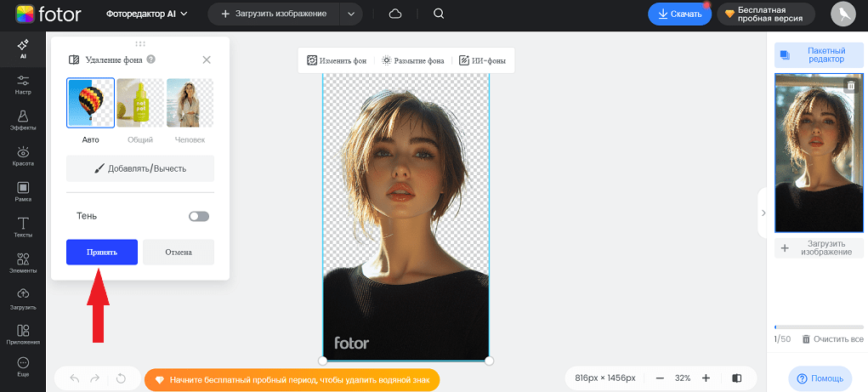
Task: Expand the upload image dropdown arrow
Action: click(x=350, y=14)
